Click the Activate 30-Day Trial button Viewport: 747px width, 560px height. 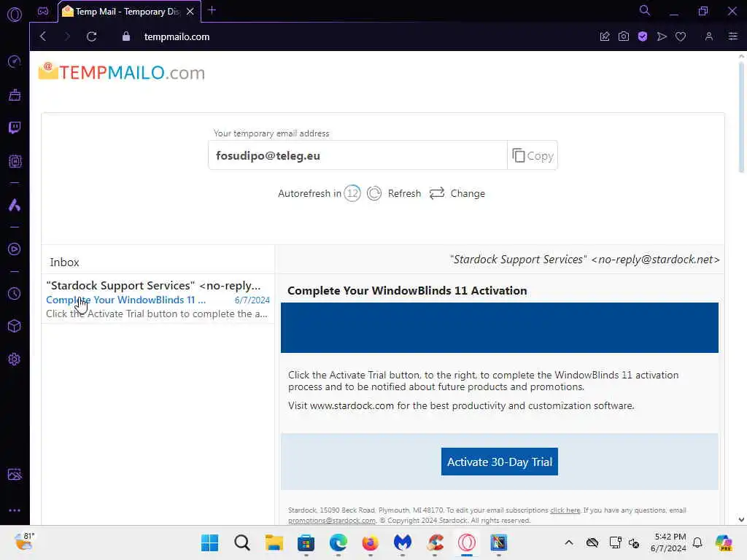pyautogui.click(x=499, y=462)
